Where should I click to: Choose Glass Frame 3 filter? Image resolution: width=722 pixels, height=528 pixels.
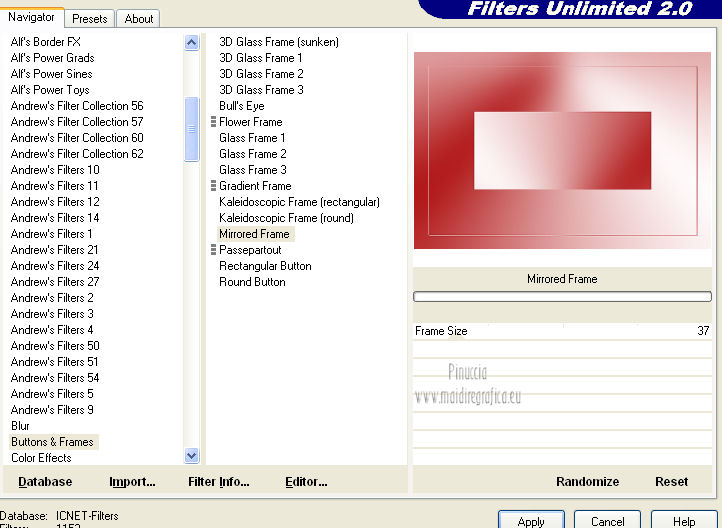pyautogui.click(x=253, y=170)
